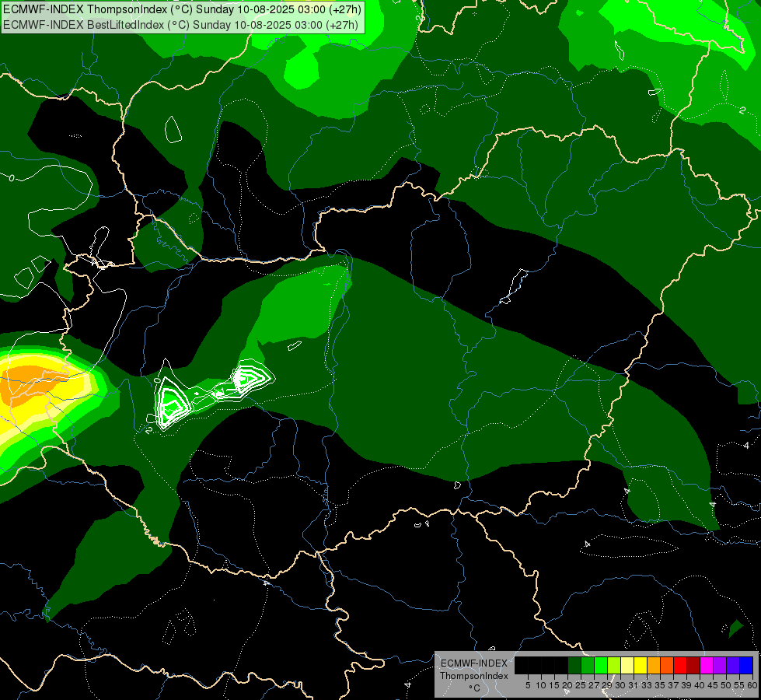Viewport: 761px width, 700px height.
Task: Click the ThompsonIndex forecast header line
Action: pyautogui.click(x=182, y=9)
